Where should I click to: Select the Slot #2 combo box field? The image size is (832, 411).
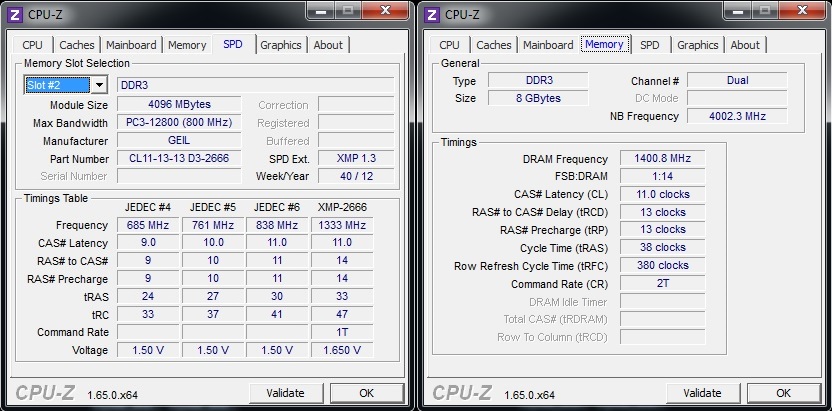(66, 85)
